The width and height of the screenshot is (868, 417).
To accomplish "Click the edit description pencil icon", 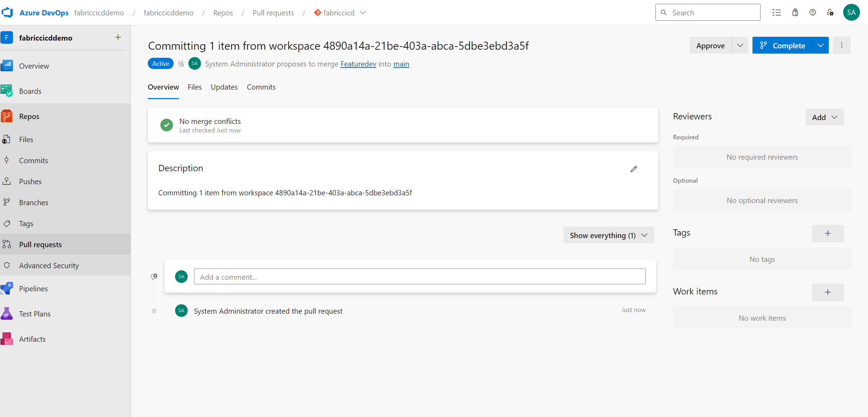I will (x=634, y=169).
